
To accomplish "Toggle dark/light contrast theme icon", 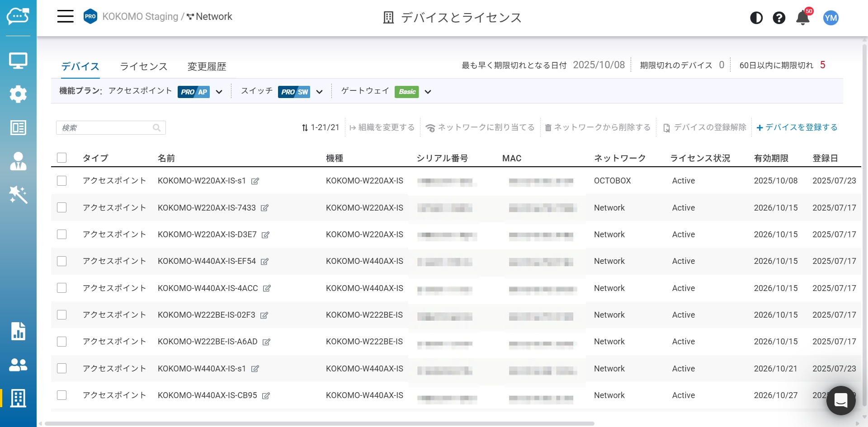I will (756, 18).
